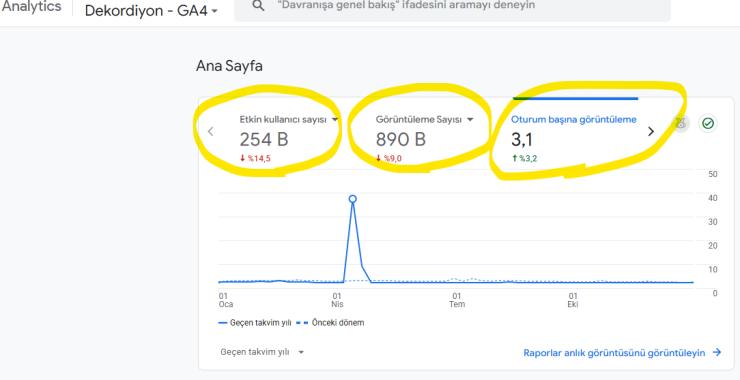Click the peak data point circle on chart

pos(352,199)
